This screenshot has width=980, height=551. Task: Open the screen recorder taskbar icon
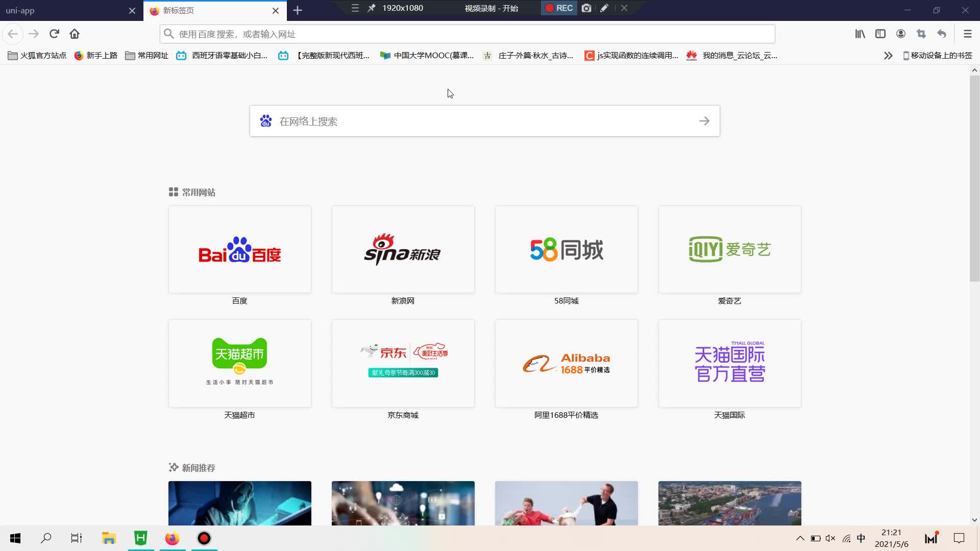(204, 538)
